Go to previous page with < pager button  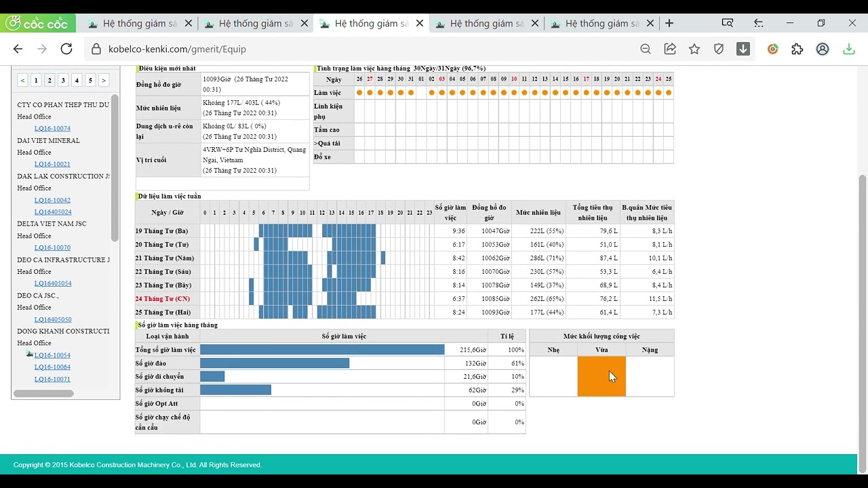click(22, 80)
